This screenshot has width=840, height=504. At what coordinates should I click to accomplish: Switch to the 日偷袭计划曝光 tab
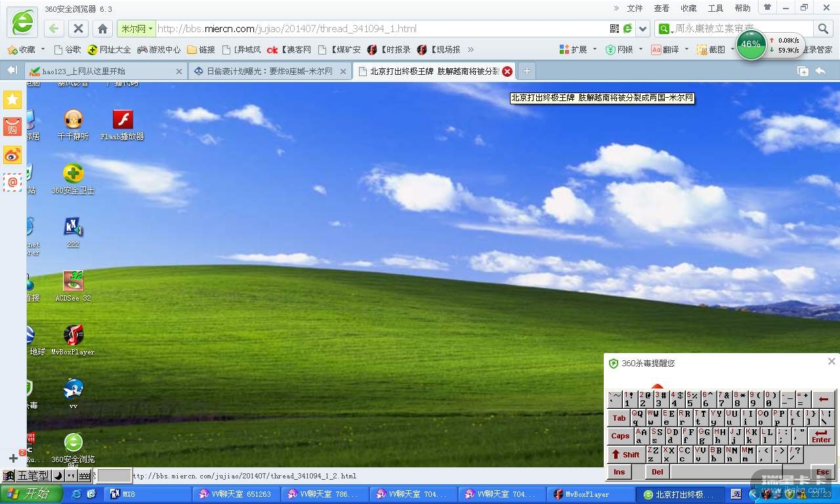[270, 71]
